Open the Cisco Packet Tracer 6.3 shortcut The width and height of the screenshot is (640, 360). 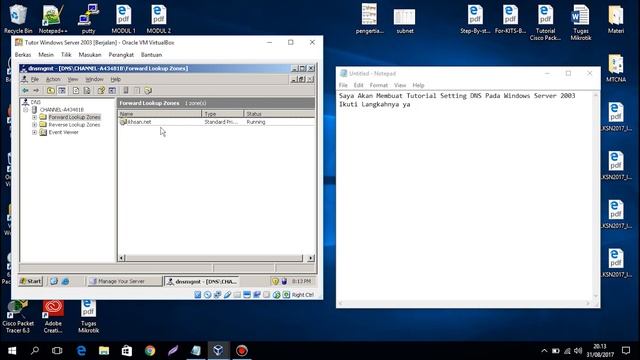click(x=18, y=317)
